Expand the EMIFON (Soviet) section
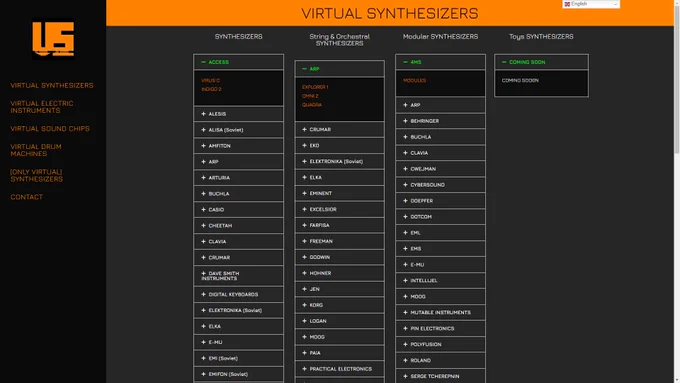The height and width of the screenshot is (383, 680). pyautogui.click(x=239, y=374)
